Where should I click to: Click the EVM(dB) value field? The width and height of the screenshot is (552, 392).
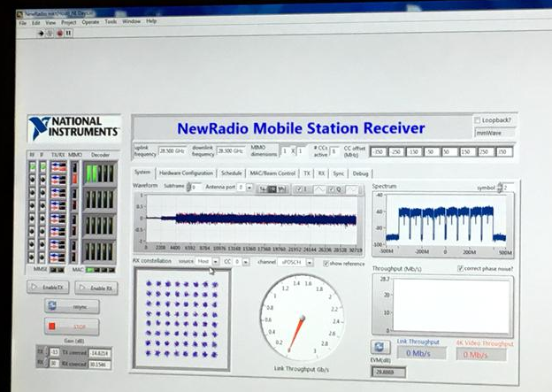[x=388, y=373]
